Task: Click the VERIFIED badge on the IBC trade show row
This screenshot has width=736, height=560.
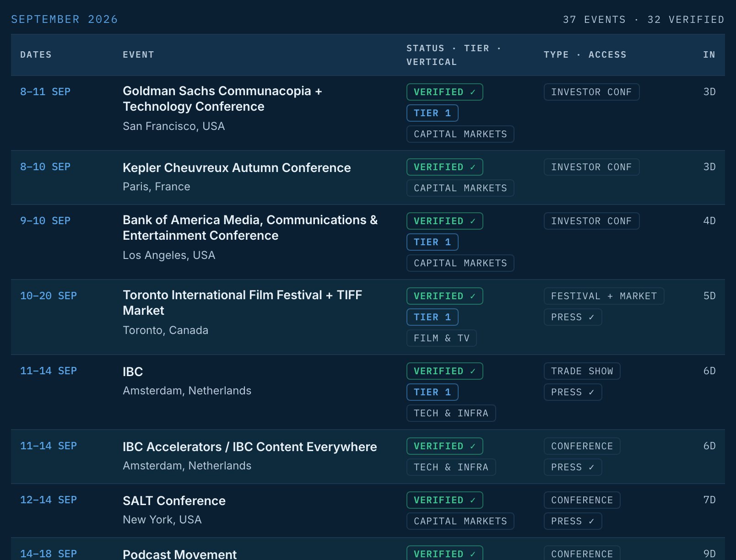Action: pos(445,371)
